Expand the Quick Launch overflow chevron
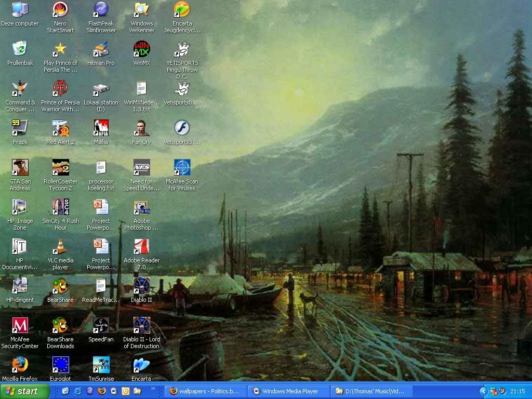This screenshot has width=532, height=399. [x=153, y=389]
